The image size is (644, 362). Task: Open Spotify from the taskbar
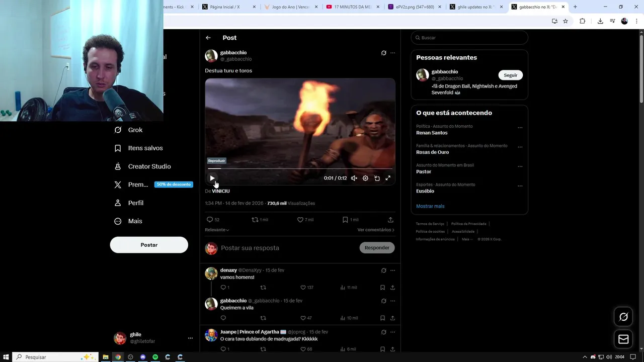[155, 357]
